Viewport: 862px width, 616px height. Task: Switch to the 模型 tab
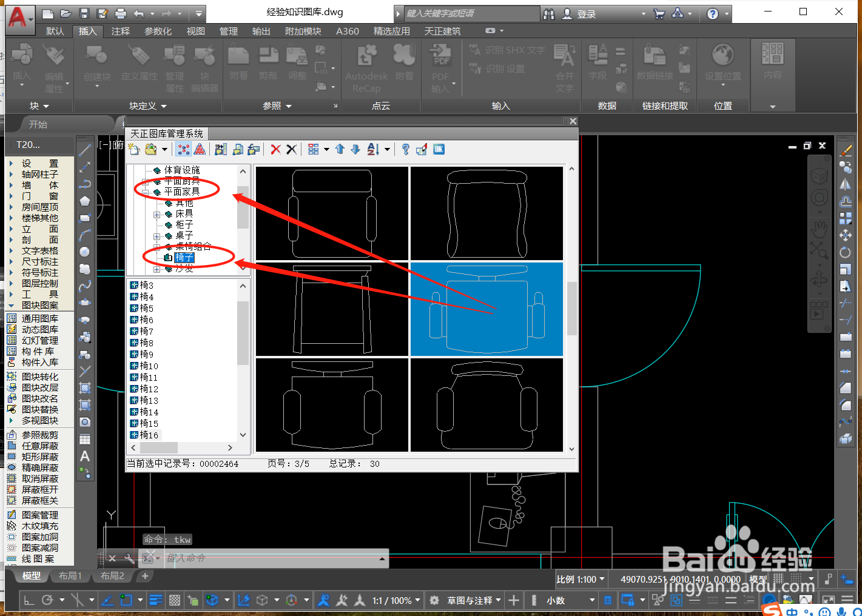(x=31, y=576)
